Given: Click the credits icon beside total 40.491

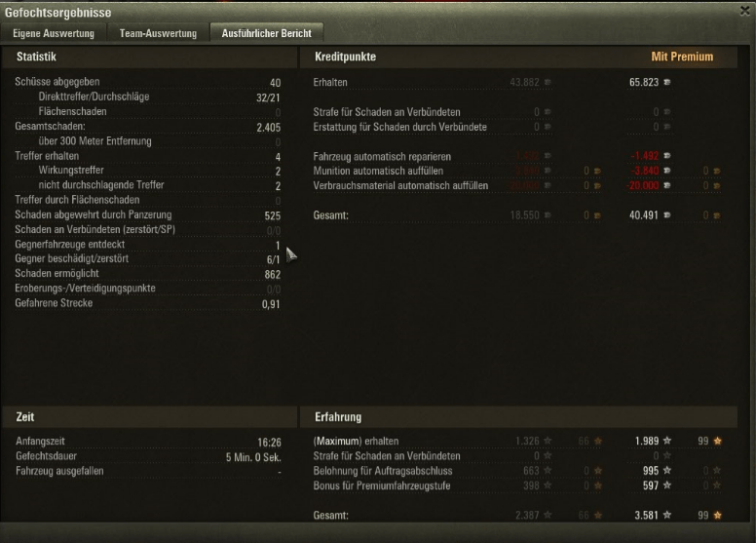Looking at the screenshot, I should (x=667, y=214).
